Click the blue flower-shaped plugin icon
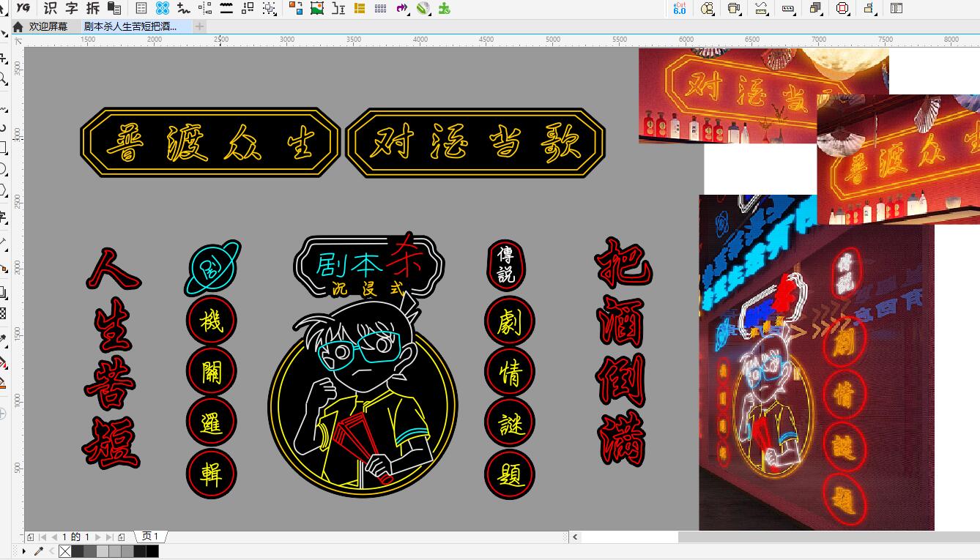Image resolution: width=980 pixels, height=560 pixels. (163, 8)
